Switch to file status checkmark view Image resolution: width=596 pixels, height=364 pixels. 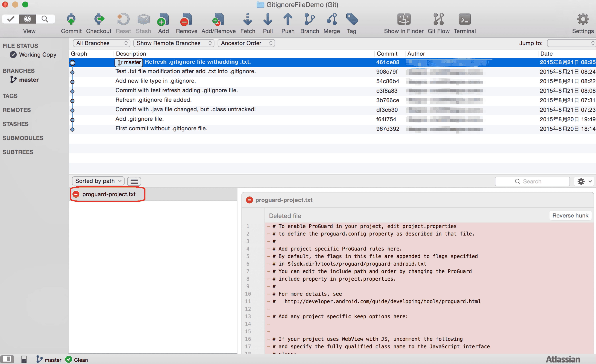pos(11,19)
